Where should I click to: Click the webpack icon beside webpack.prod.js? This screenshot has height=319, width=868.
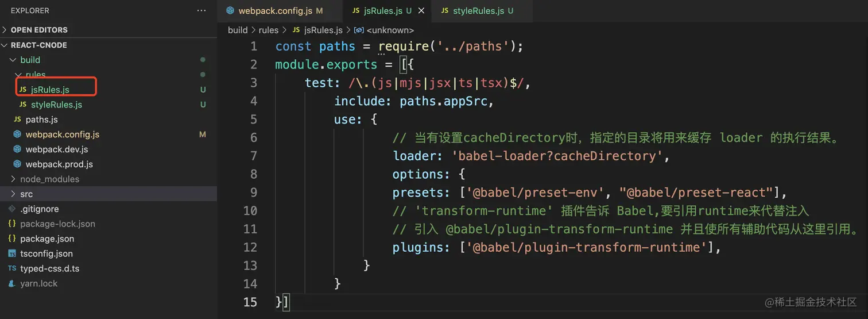click(x=17, y=164)
